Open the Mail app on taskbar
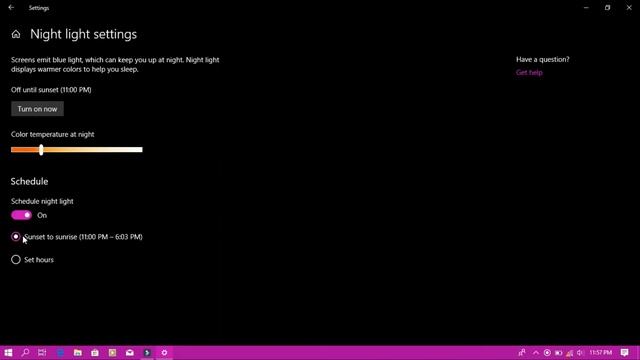640x360 pixels. pyautogui.click(x=130, y=353)
